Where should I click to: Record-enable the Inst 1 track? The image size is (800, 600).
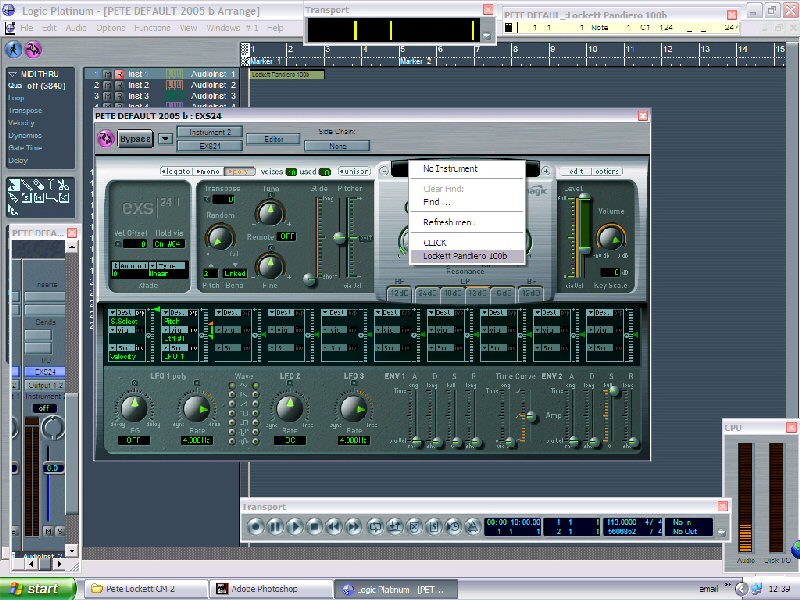coord(119,74)
